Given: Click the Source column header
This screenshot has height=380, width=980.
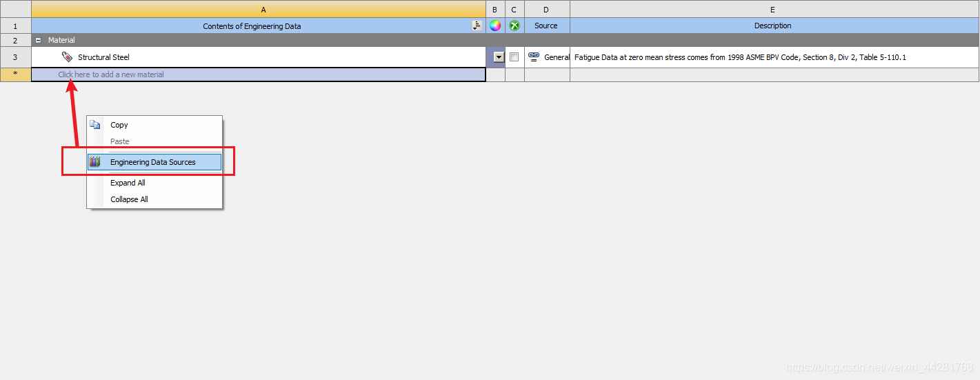Looking at the screenshot, I should pyautogui.click(x=546, y=26).
